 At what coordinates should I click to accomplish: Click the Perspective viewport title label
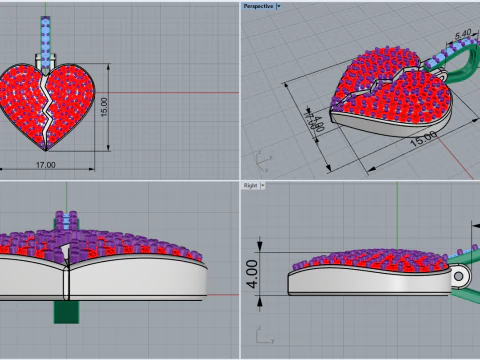[x=258, y=6]
